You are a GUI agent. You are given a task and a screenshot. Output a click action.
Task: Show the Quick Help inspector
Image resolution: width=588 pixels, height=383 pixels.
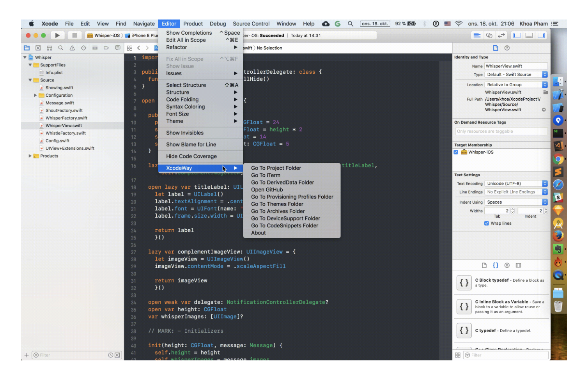coord(507,48)
